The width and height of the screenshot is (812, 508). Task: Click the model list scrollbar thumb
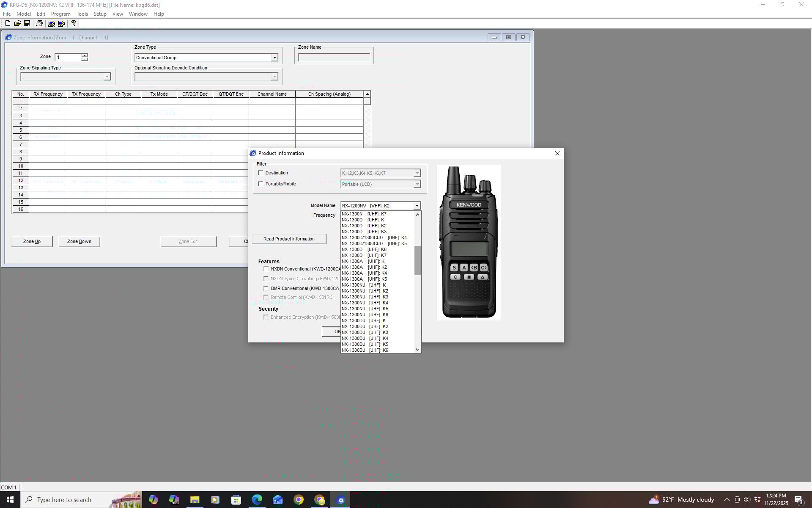(417, 260)
